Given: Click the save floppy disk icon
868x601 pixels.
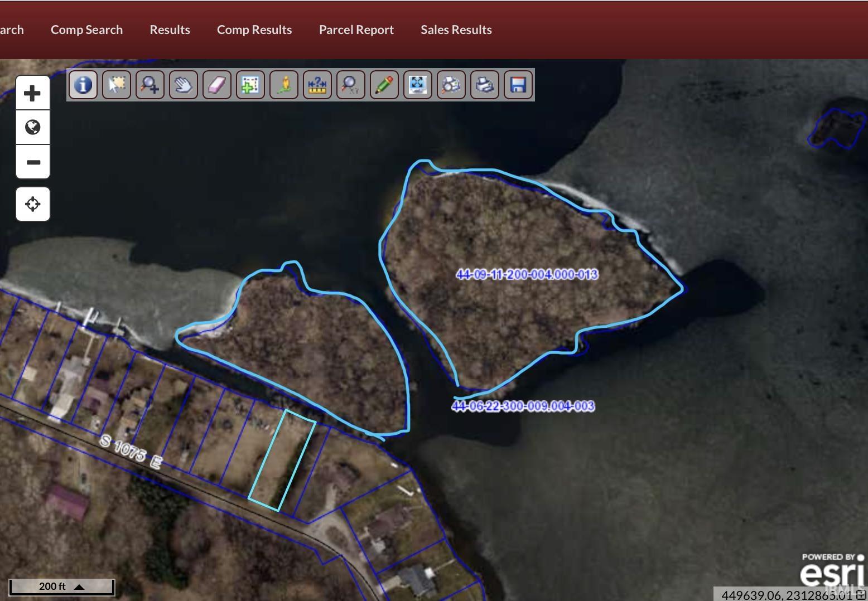Looking at the screenshot, I should tap(518, 85).
